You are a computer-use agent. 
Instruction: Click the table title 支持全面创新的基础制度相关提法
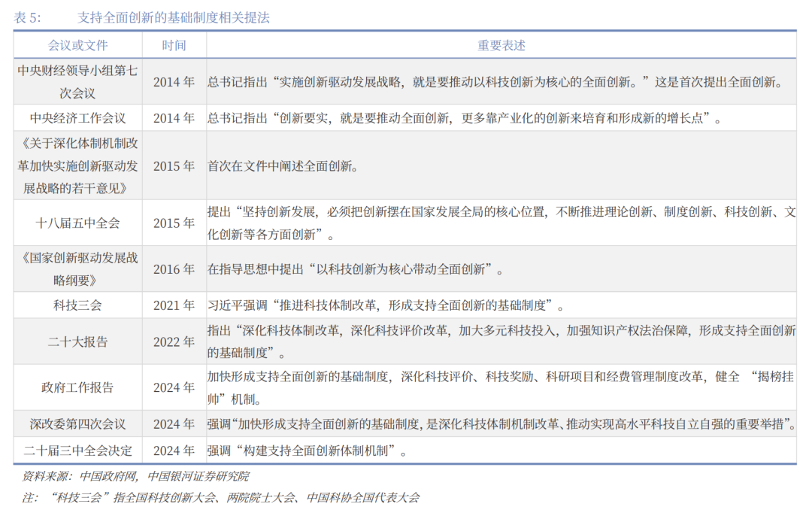click(x=174, y=17)
